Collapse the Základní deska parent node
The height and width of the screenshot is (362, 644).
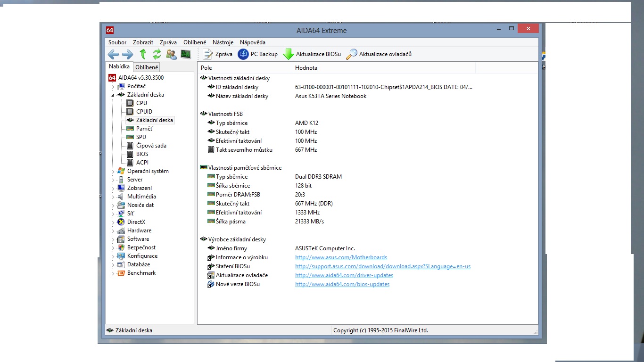[x=113, y=95]
